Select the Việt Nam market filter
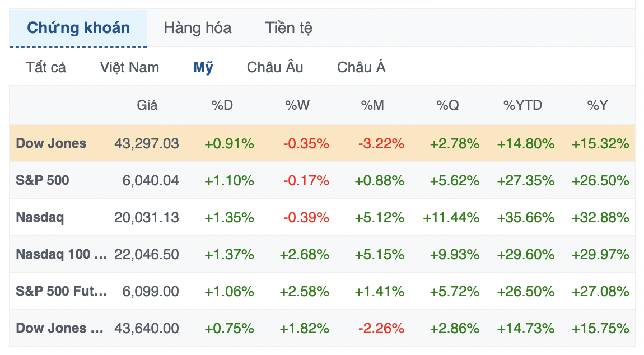 click(x=129, y=67)
